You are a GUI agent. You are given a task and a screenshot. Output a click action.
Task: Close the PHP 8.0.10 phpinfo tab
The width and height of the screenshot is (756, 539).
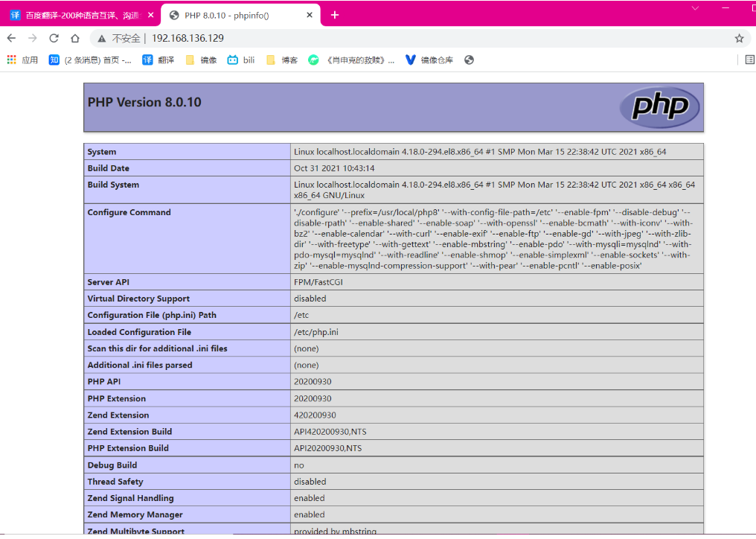coord(310,15)
